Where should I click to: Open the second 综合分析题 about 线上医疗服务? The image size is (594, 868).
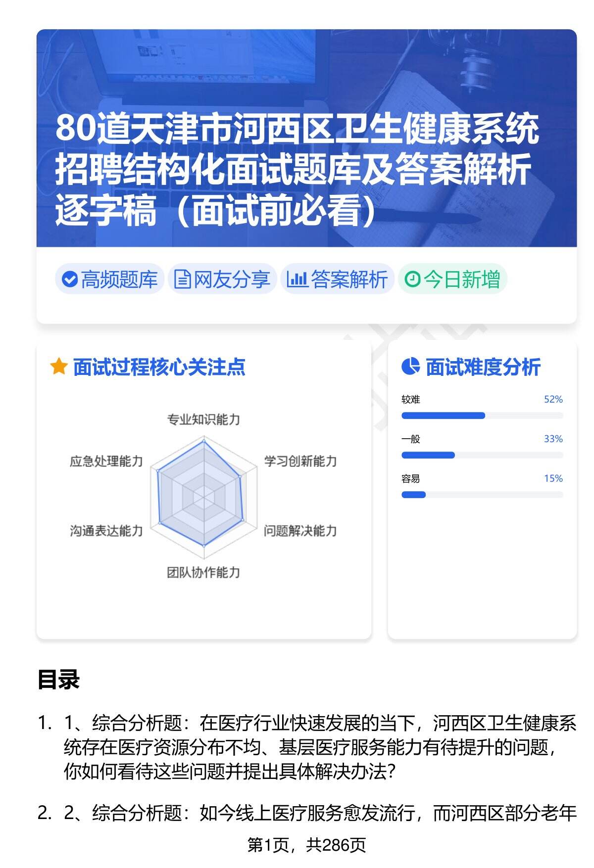pos(319,813)
